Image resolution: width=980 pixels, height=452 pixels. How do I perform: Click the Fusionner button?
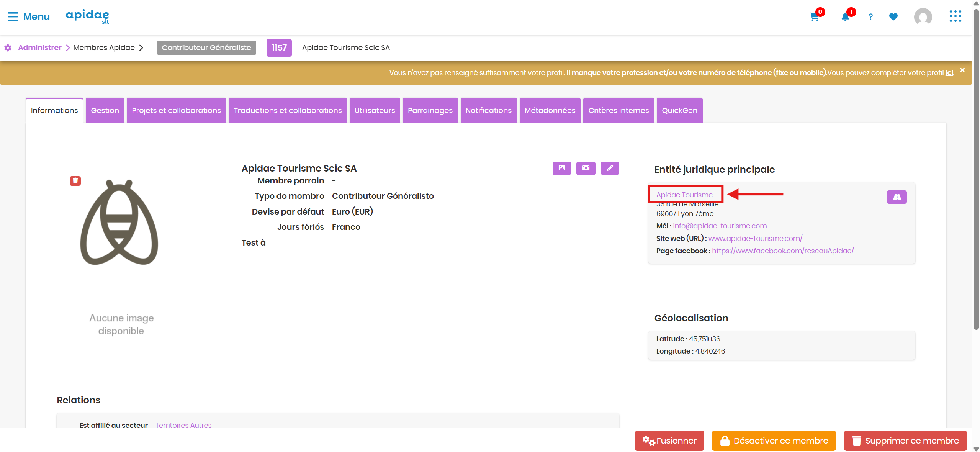669,441
